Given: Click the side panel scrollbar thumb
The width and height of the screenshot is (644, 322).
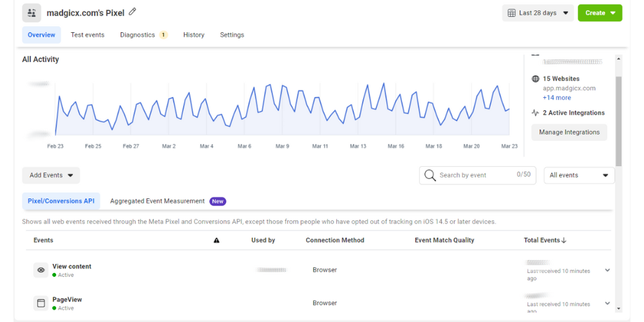Looking at the screenshot, I should click(618, 121).
